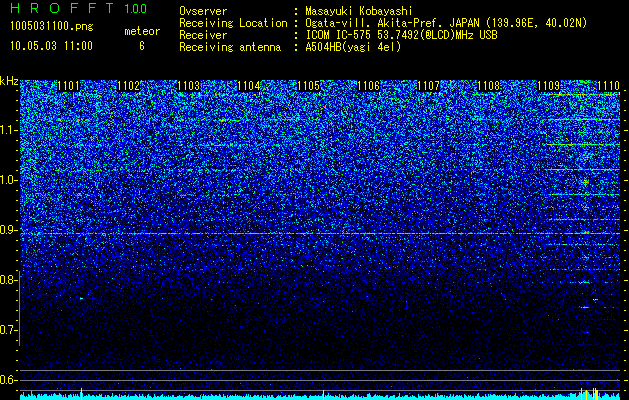Click the gray vertical range bar beside 0.8 kHz

point(19,308)
